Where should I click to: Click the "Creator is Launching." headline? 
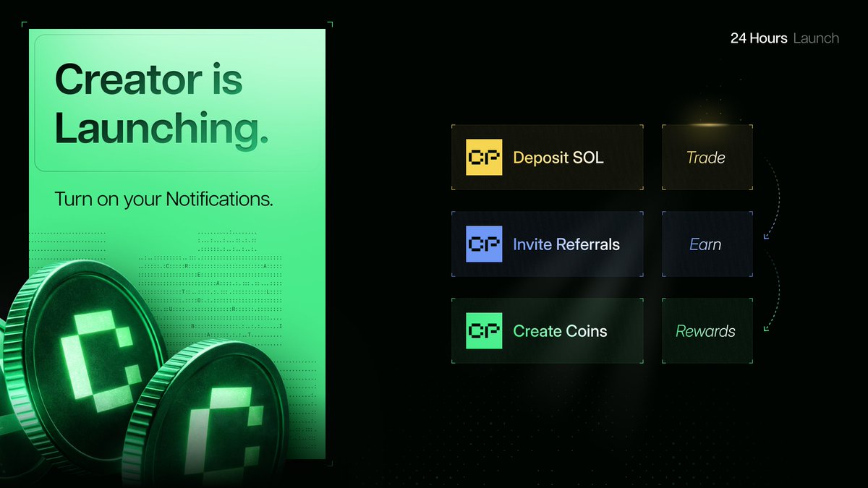click(161, 104)
